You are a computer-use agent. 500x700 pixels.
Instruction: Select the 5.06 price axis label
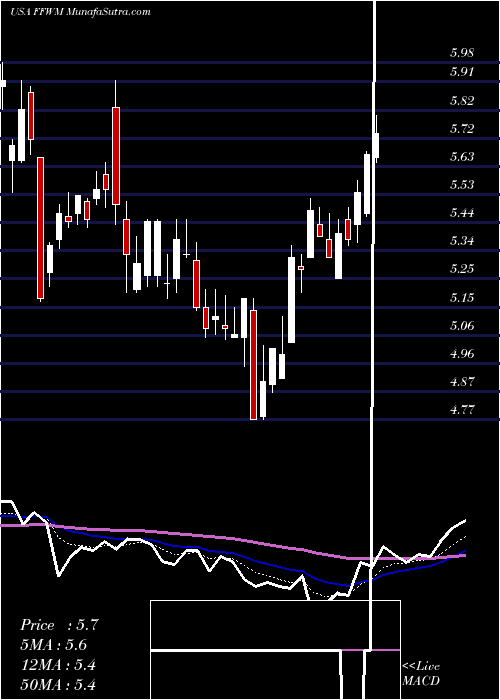point(462,326)
